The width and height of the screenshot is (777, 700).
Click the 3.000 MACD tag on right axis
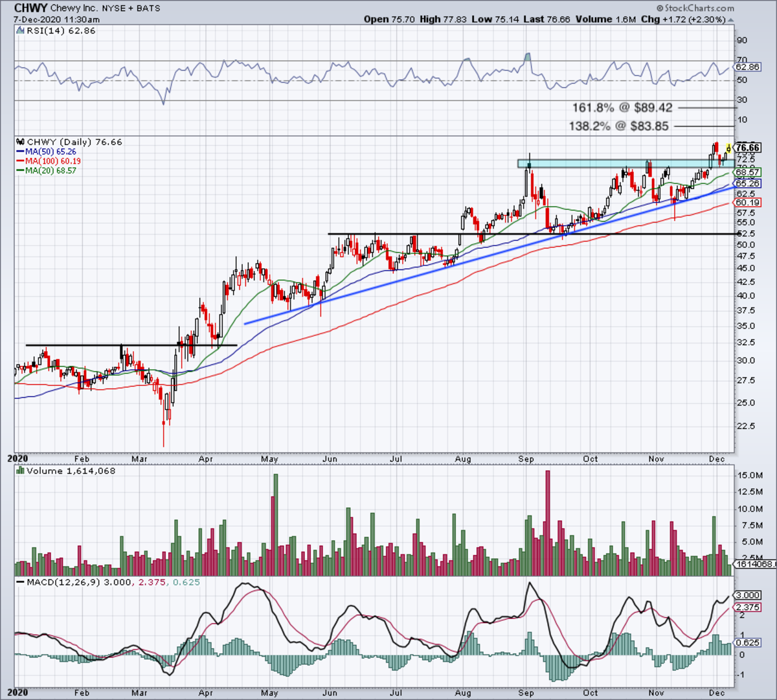pos(748,595)
